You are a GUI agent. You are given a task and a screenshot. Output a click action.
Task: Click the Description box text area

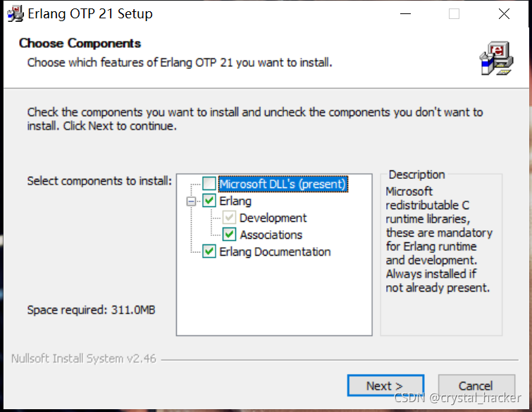point(438,239)
